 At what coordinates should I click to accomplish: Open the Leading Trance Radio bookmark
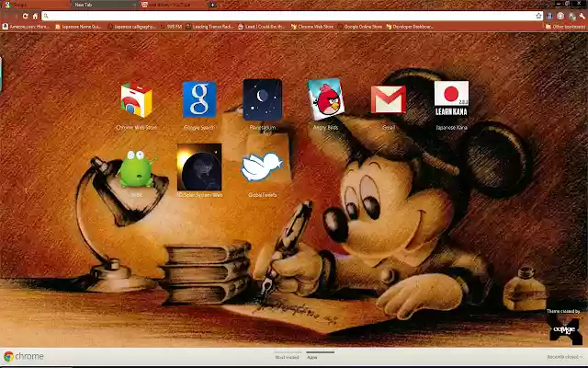pos(209,27)
